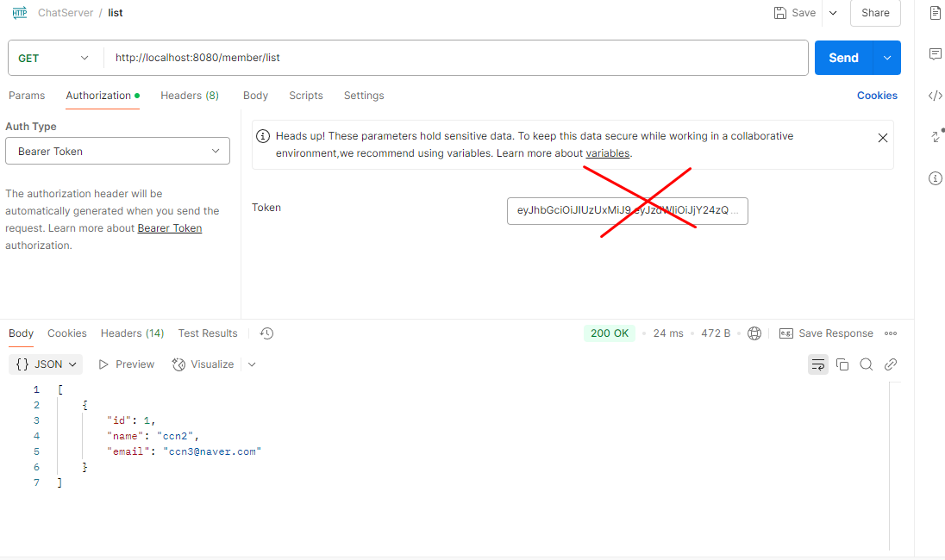The image size is (945, 560).
Task: Open the Cookies link near Send
Action: [x=878, y=96]
